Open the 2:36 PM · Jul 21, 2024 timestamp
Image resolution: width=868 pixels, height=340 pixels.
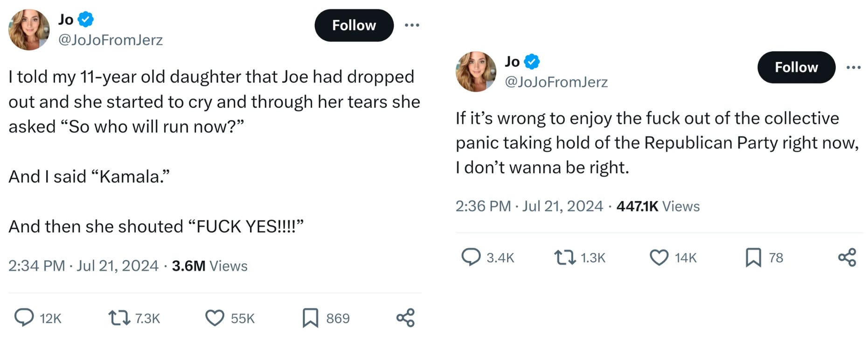tap(529, 206)
